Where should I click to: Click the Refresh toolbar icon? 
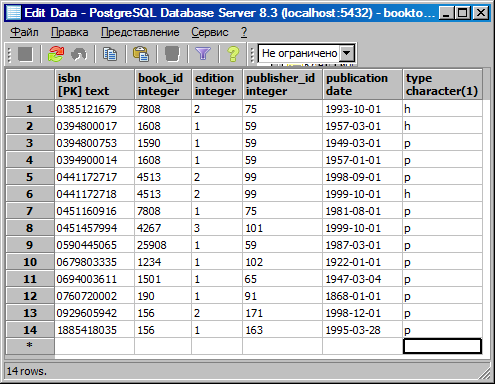tap(56, 54)
